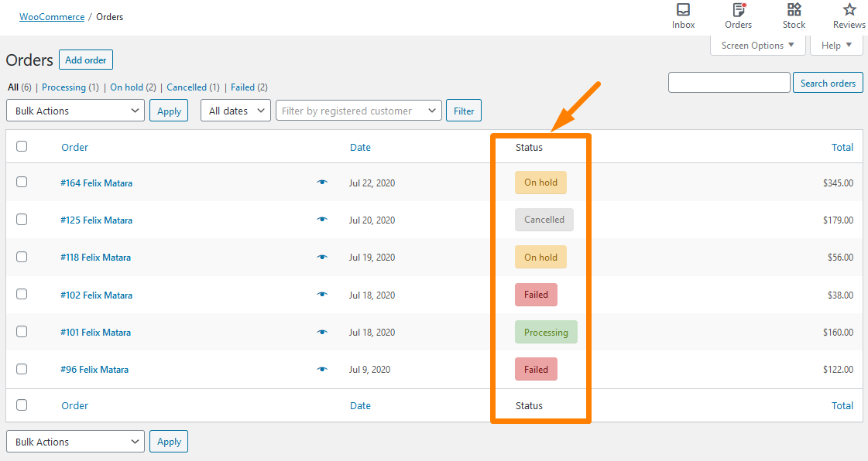Viewport: 868px width, 461px height.
Task: Show All orders filter
Action: (13, 87)
